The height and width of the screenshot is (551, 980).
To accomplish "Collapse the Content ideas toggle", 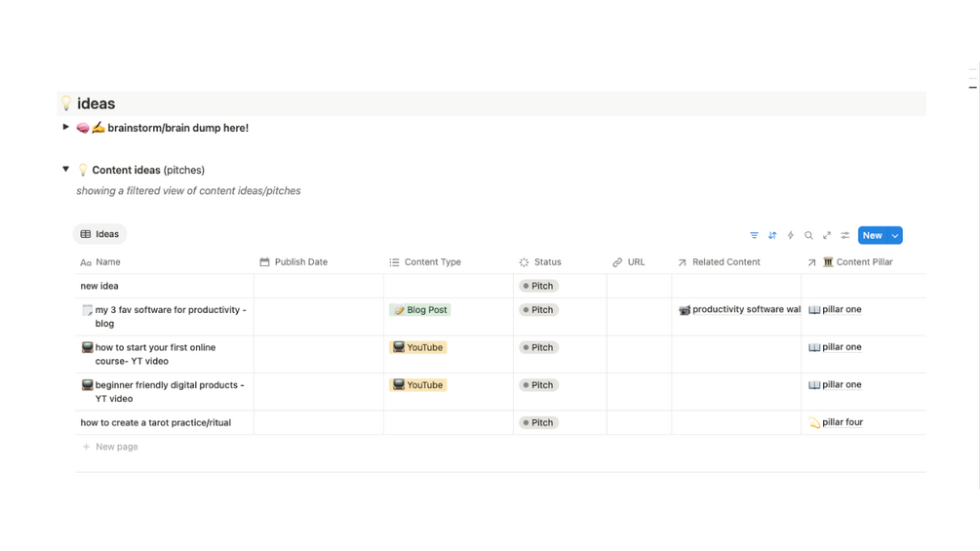I will 65,170.
